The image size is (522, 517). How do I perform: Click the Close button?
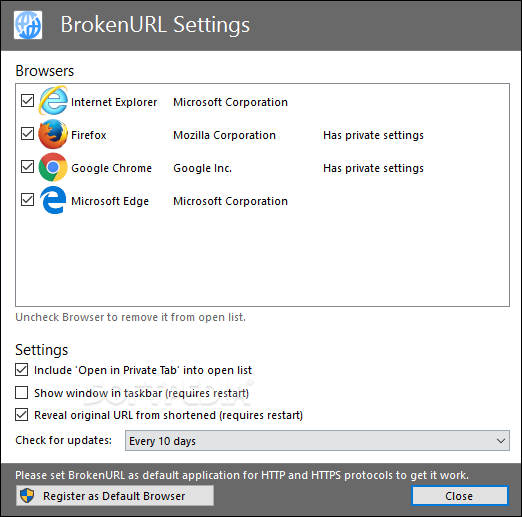[x=460, y=496]
